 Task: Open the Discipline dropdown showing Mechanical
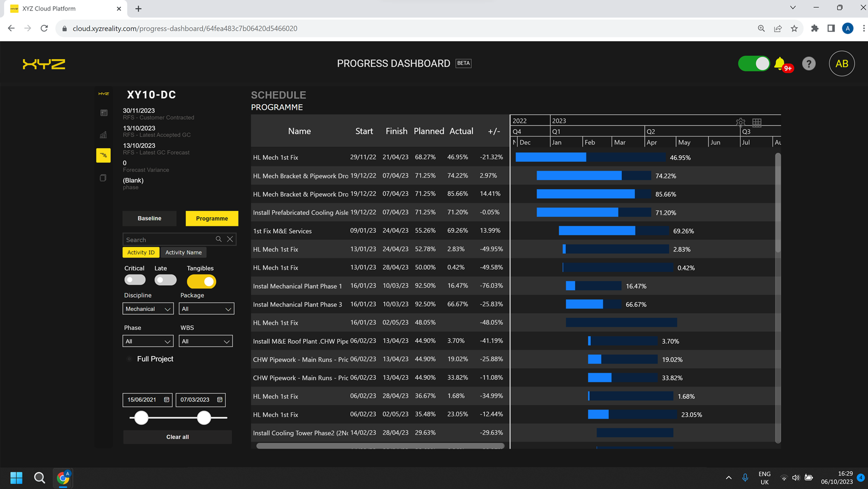click(148, 309)
